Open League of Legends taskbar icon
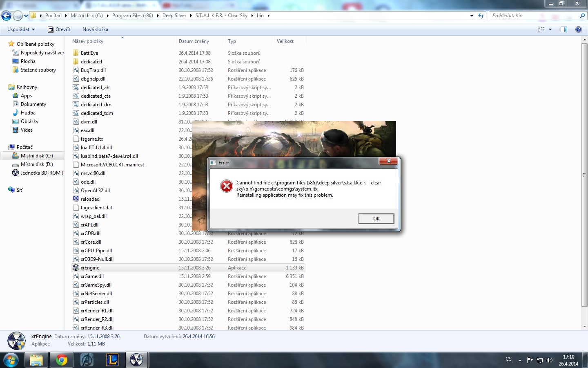Image resolution: width=588 pixels, height=368 pixels. pos(112,360)
